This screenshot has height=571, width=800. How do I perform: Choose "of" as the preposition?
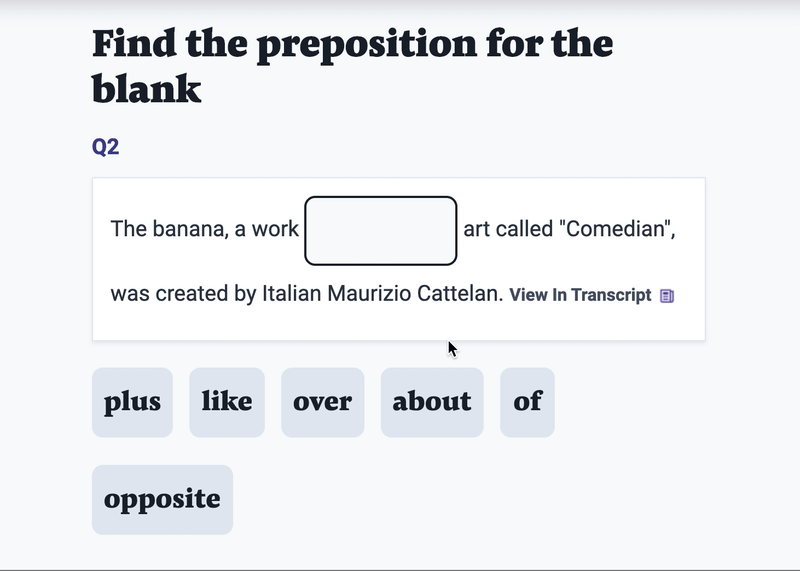pos(527,402)
